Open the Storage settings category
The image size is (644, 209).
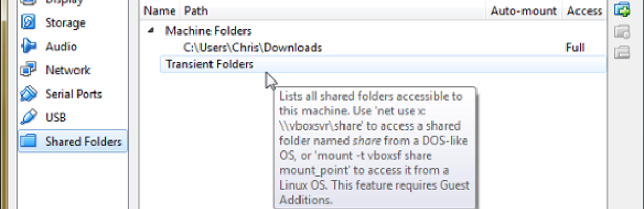65,23
